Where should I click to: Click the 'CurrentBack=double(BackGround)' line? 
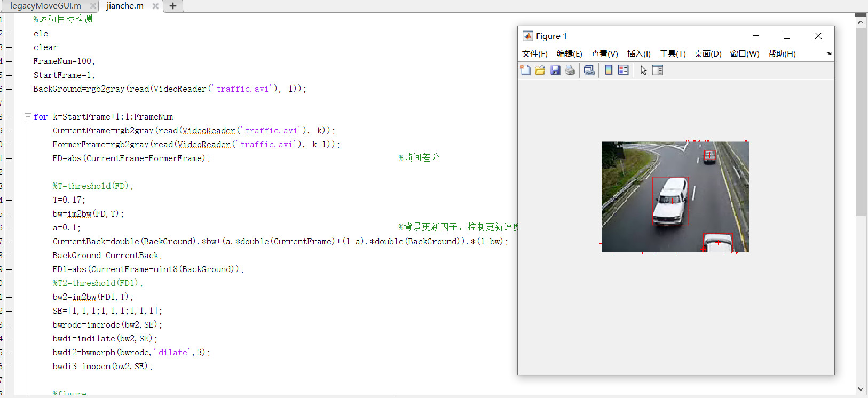tap(280, 242)
